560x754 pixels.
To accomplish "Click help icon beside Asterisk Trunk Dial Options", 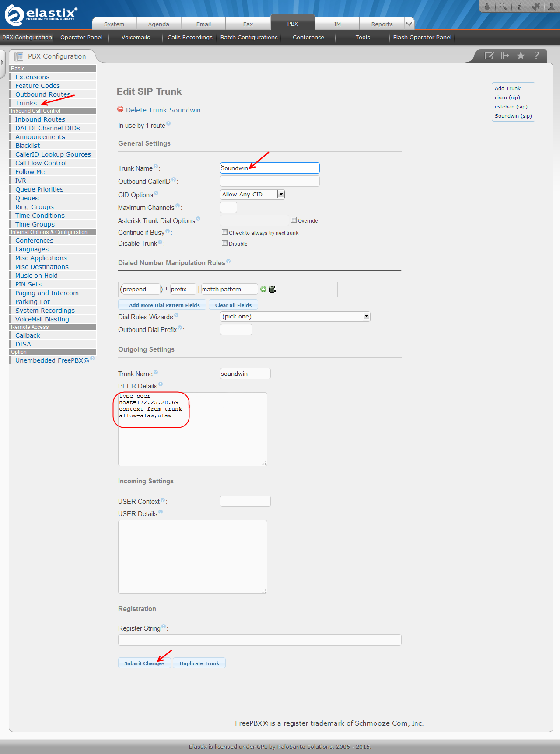I will 198,219.
